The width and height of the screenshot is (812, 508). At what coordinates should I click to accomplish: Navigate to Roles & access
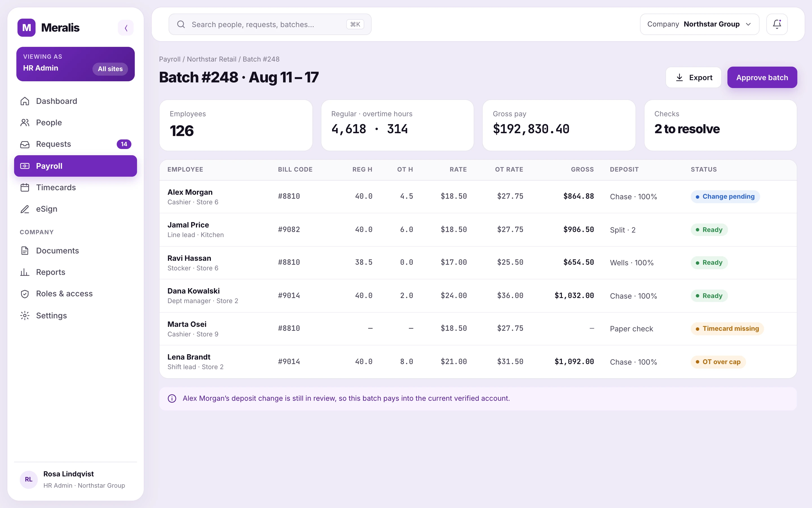76,294
